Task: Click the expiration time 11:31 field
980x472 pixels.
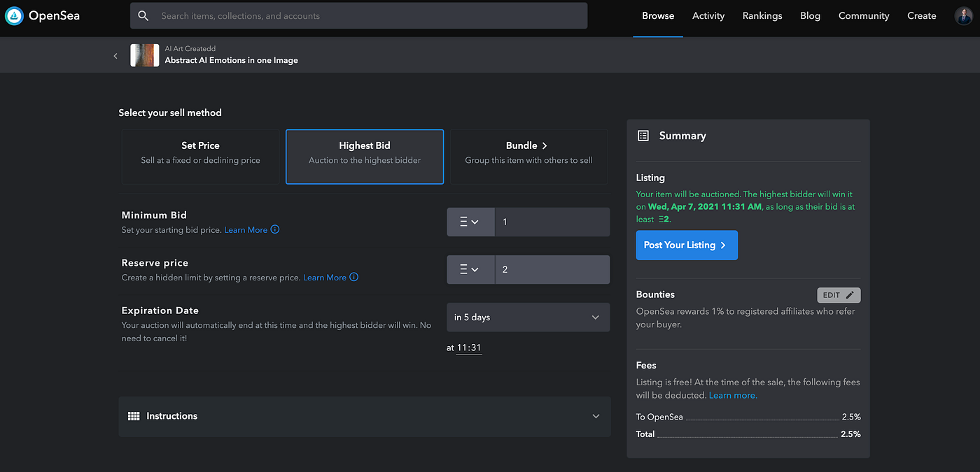Action: 468,348
